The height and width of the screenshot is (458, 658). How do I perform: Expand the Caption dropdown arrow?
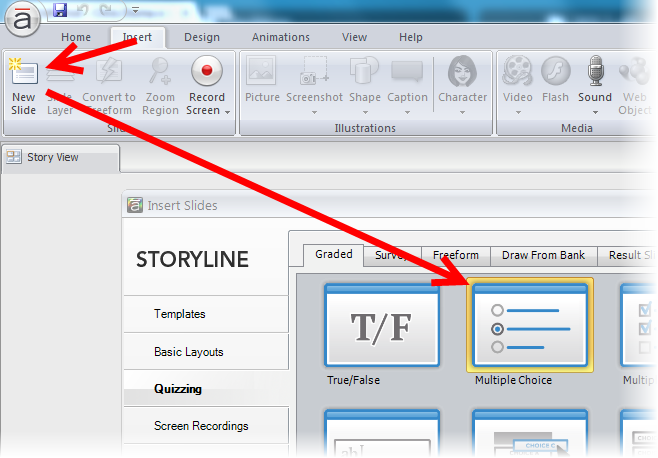[x=407, y=113]
